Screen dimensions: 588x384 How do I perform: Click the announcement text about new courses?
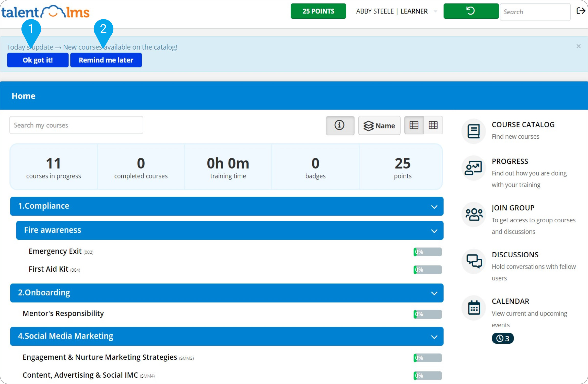[92, 47]
